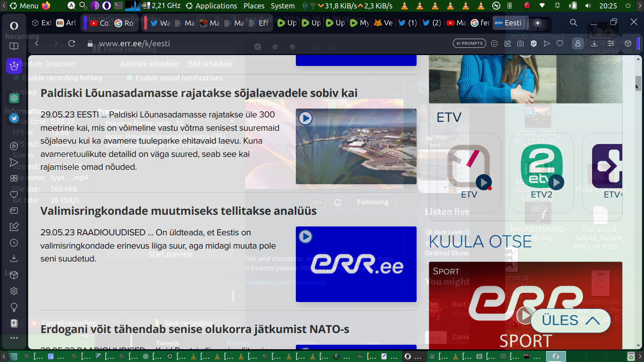Open the Paldiski Lõunasadamasse headline article

(199, 93)
